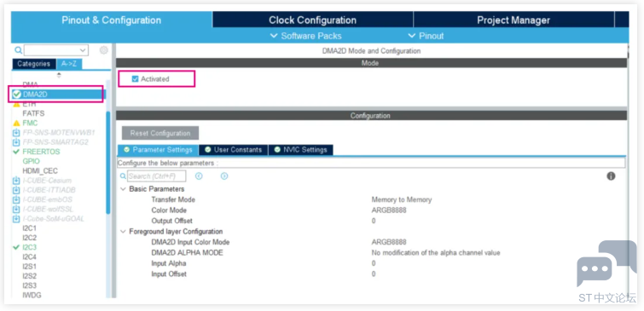Click DMA2D Input Color Mode ARGB8888 value
The height and width of the screenshot is (311, 644).
[x=389, y=242]
